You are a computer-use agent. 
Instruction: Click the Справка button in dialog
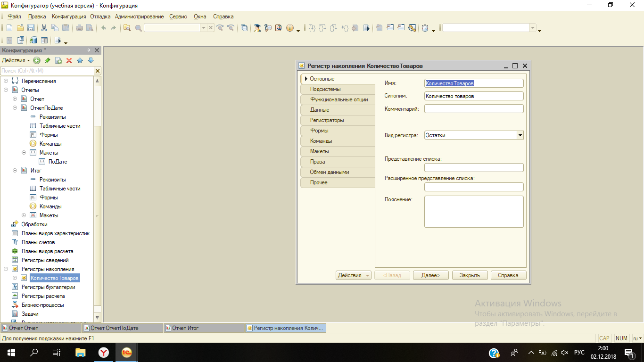tap(509, 275)
